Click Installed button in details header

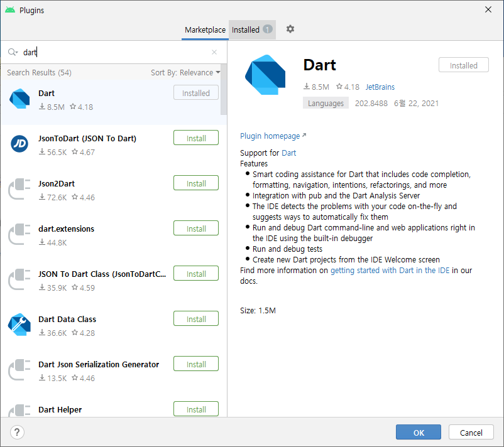(464, 65)
